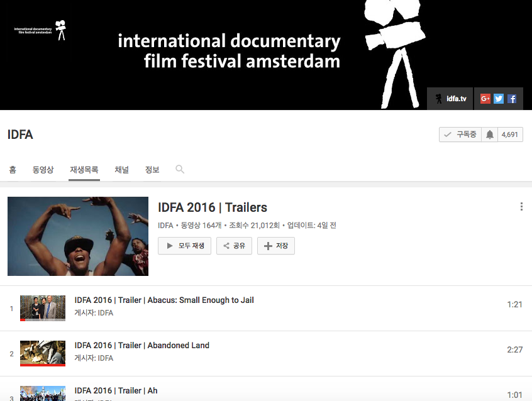Open the Abandoned Land video thumbnail
Image resolution: width=532 pixels, height=401 pixels.
point(43,353)
